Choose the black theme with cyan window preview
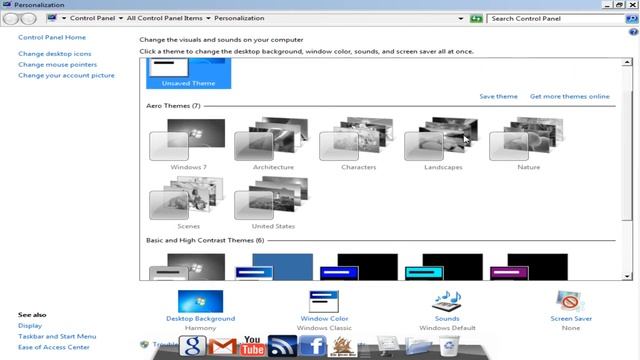This screenshot has width=640, height=360. (444, 267)
